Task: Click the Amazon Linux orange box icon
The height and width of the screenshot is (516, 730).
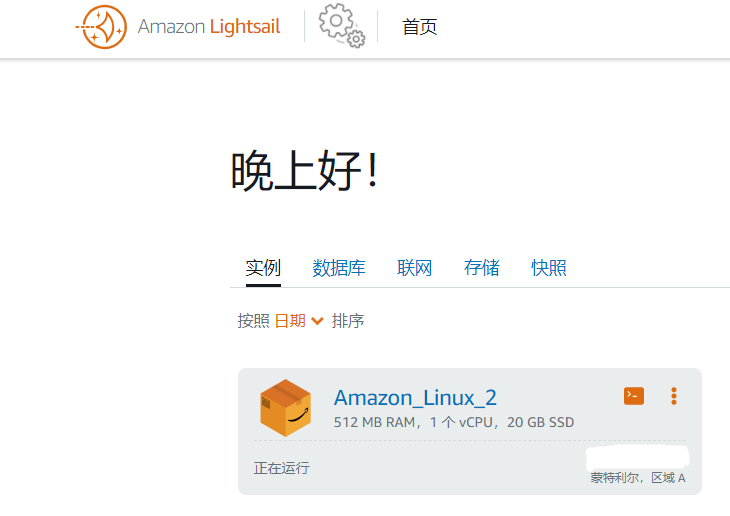Action: pyautogui.click(x=285, y=407)
